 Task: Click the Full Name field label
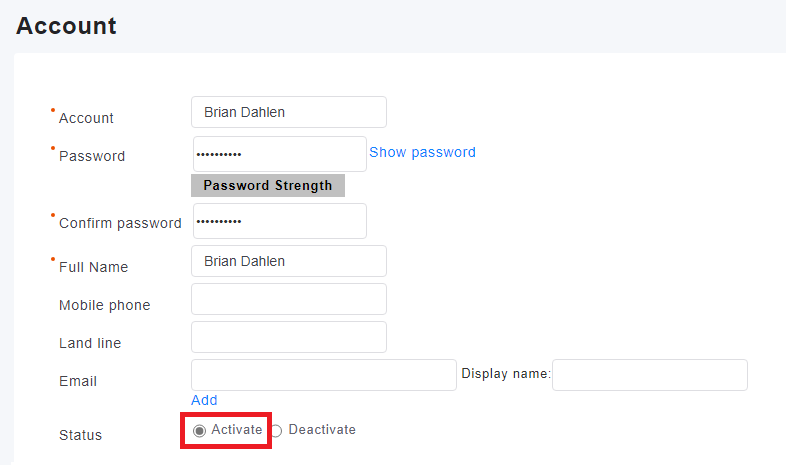point(93,267)
